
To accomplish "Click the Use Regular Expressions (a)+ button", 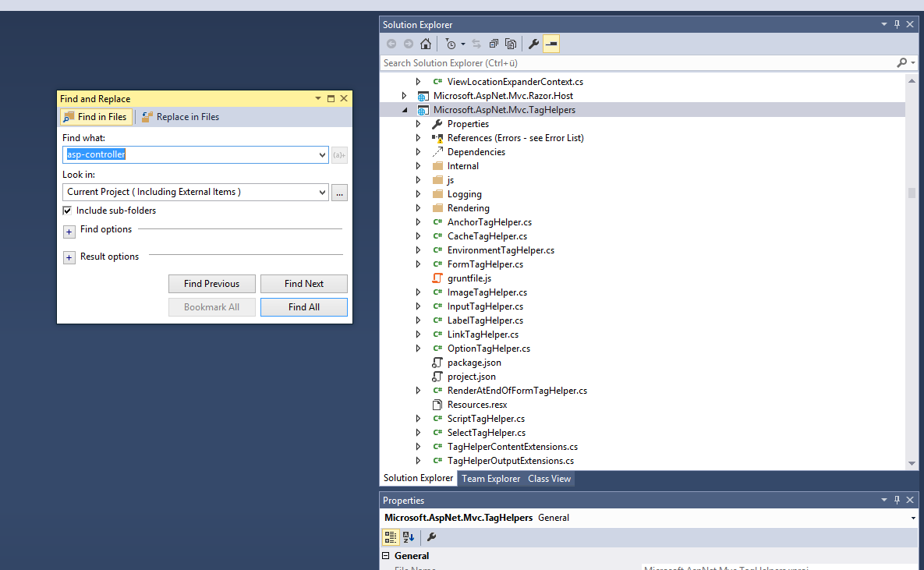I will tap(339, 155).
